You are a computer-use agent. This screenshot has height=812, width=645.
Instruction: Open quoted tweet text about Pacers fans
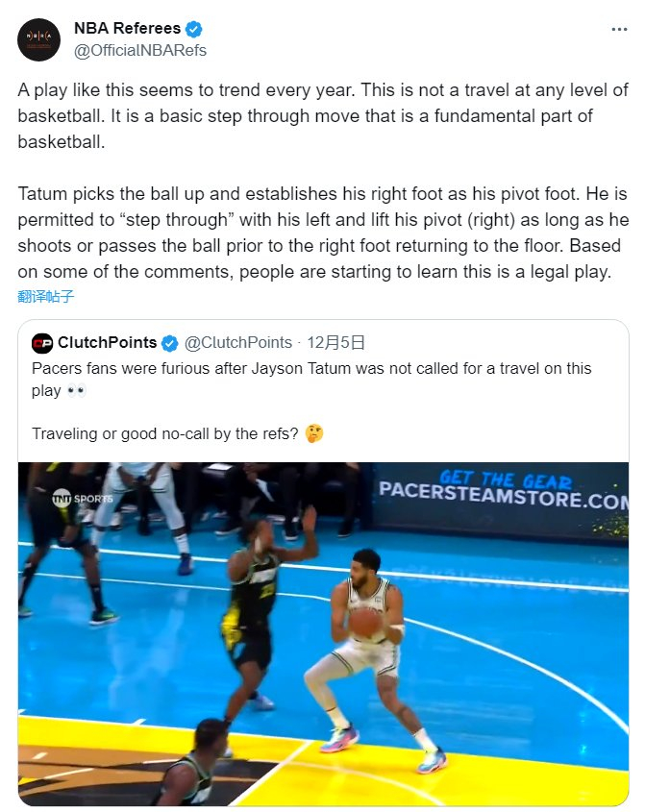point(311,379)
